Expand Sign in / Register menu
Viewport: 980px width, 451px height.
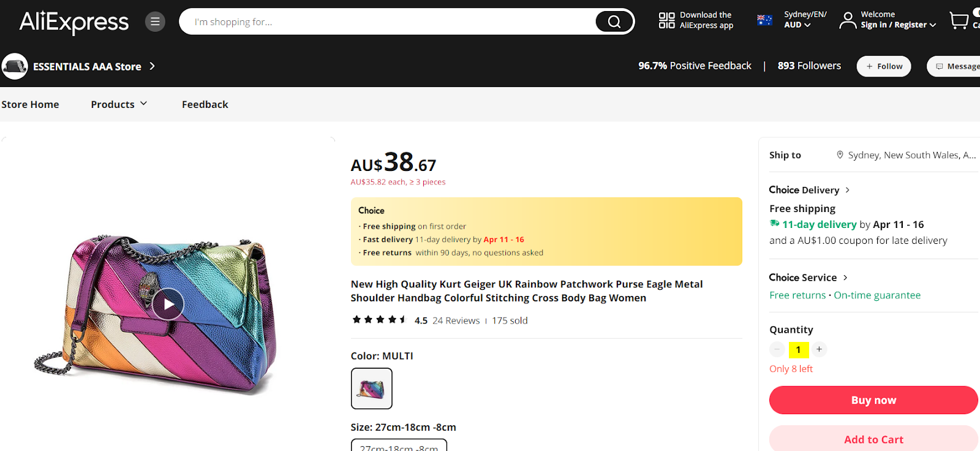tap(898, 25)
